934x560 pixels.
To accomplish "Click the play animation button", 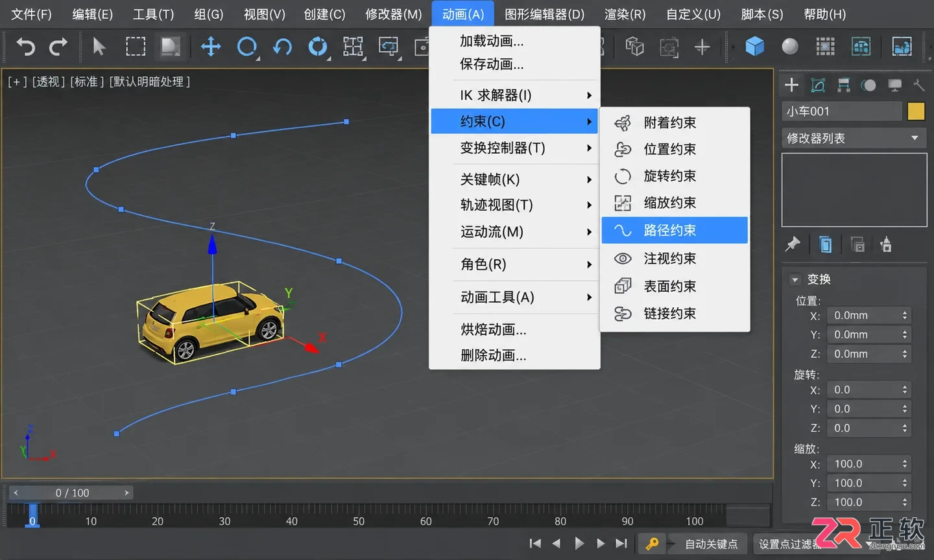I will (579, 544).
